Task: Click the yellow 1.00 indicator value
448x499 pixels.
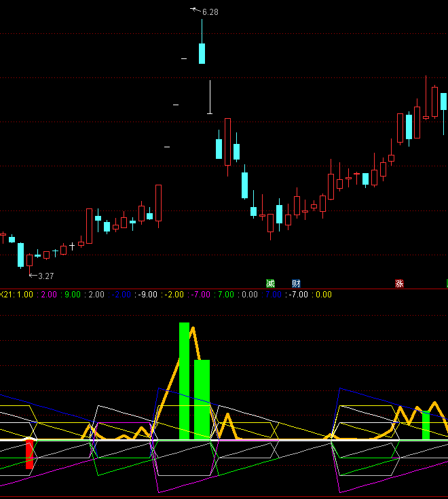Action: point(25,295)
